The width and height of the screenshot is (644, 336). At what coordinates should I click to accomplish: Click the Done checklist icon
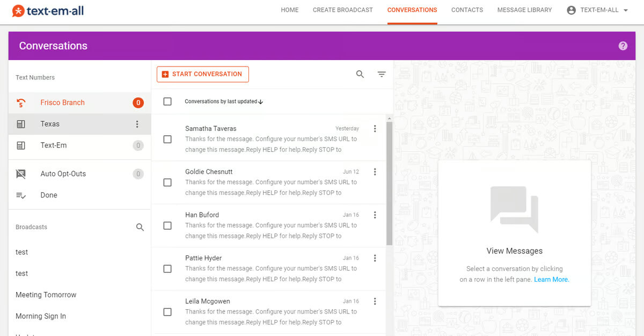[x=21, y=195]
